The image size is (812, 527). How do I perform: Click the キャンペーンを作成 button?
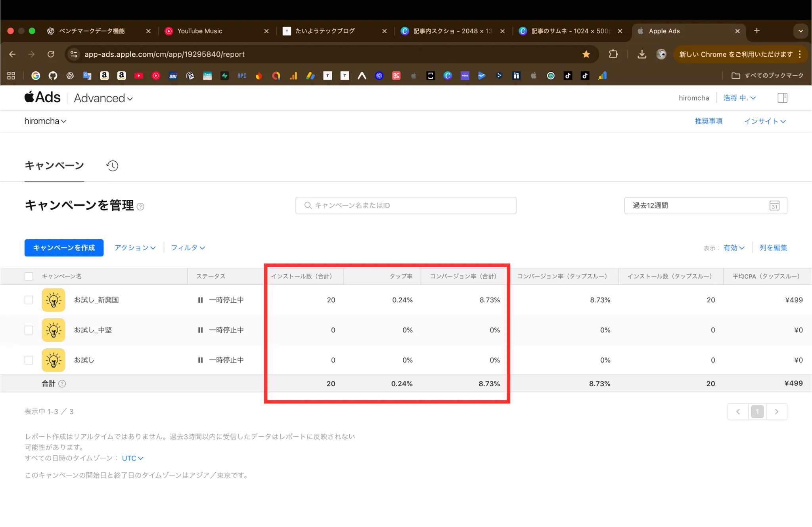pyautogui.click(x=64, y=248)
